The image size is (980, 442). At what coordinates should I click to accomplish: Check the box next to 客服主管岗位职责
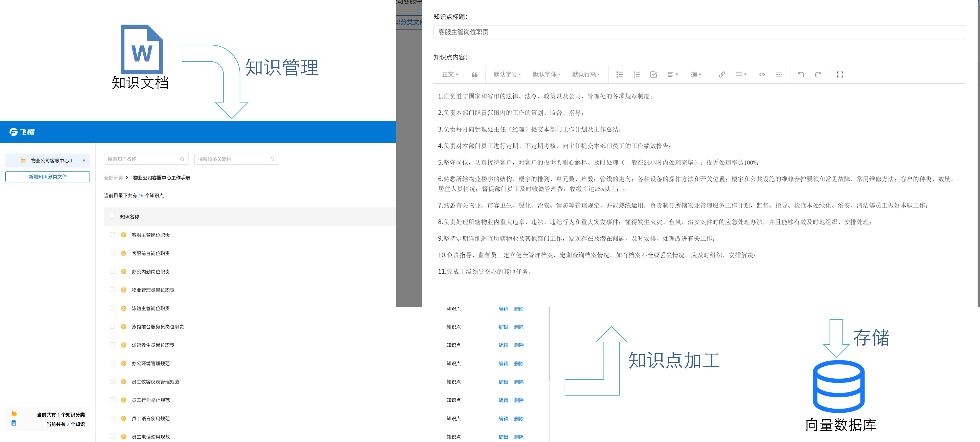112,235
